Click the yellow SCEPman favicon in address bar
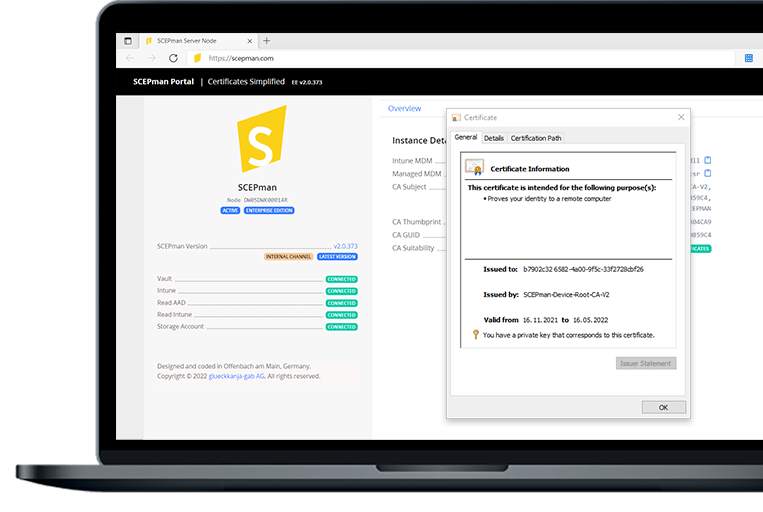Image resolution: width=763 pixels, height=512 pixels. point(197,58)
